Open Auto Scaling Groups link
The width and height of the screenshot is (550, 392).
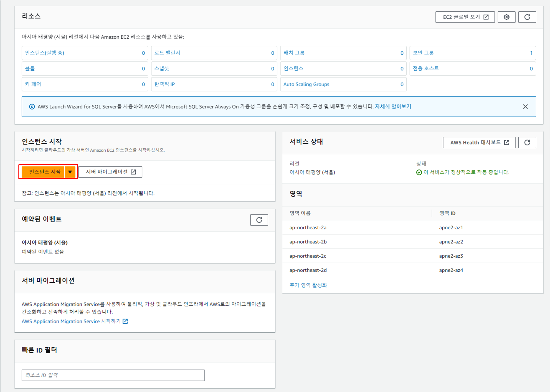306,84
